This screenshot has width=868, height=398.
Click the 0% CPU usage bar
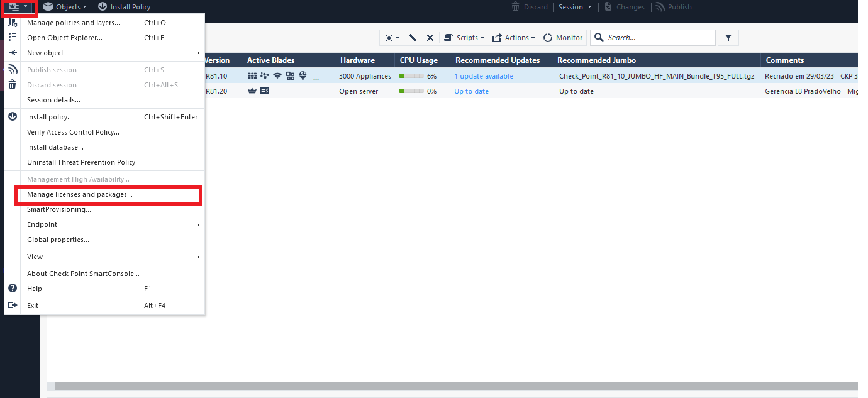pos(411,91)
